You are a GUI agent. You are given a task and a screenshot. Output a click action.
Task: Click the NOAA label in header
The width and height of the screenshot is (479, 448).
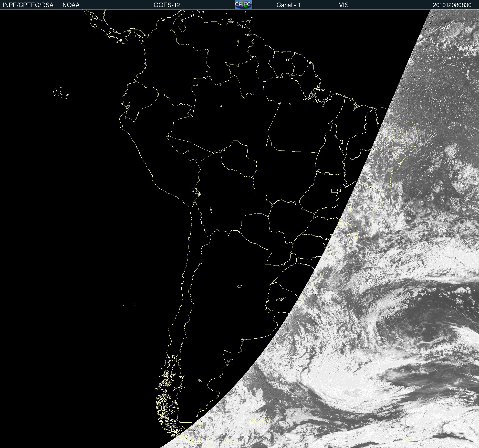point(71,5)
